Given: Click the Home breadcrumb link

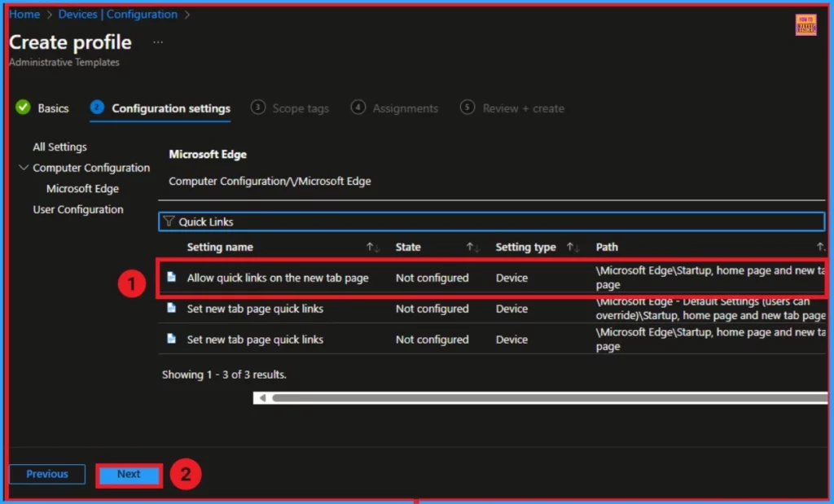Looking at the screenshot, I should point(24,15).
